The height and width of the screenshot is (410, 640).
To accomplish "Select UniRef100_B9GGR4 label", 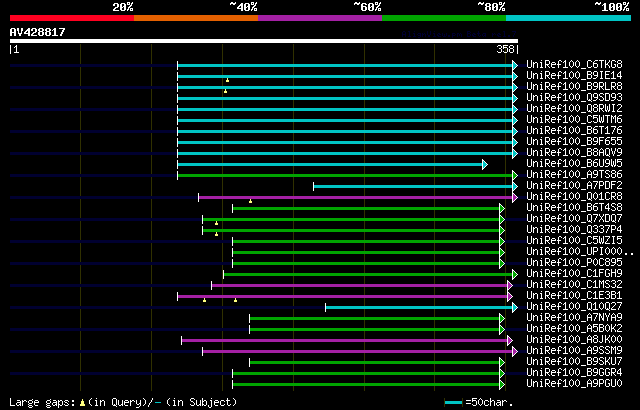I will click(574, 373).
